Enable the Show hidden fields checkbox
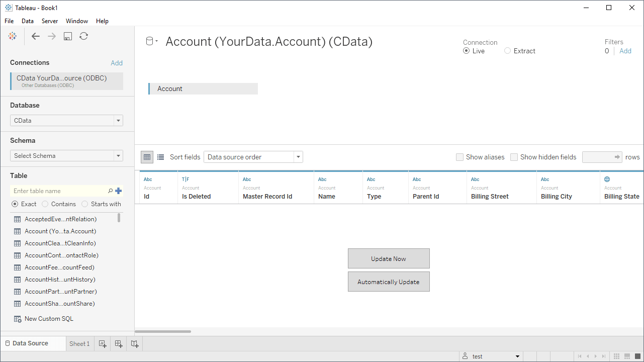This screenshot has height=362, width=644. (x=514, y=157)
